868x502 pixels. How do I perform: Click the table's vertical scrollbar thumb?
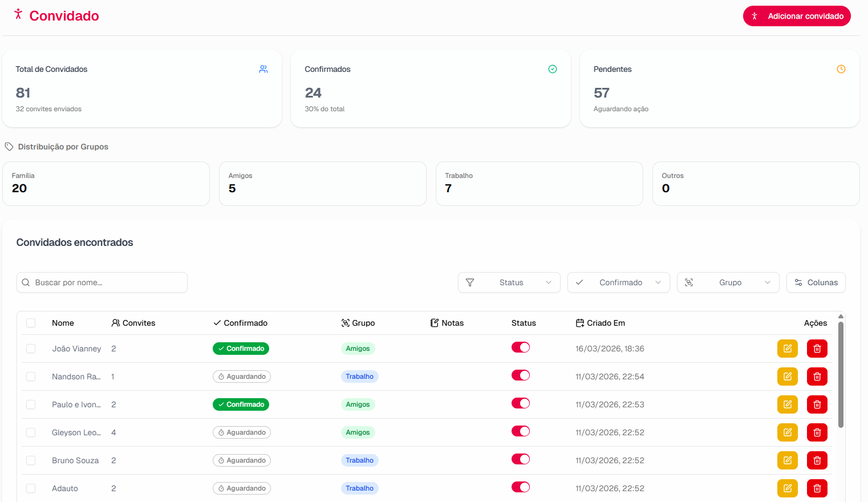[x=841, y=374]
